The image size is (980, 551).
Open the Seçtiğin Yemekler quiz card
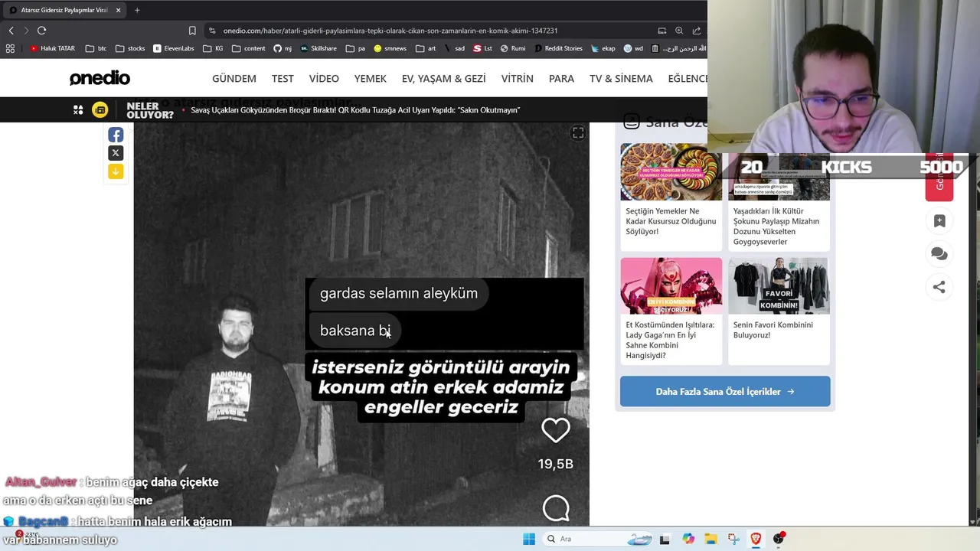tap(671, 197)
